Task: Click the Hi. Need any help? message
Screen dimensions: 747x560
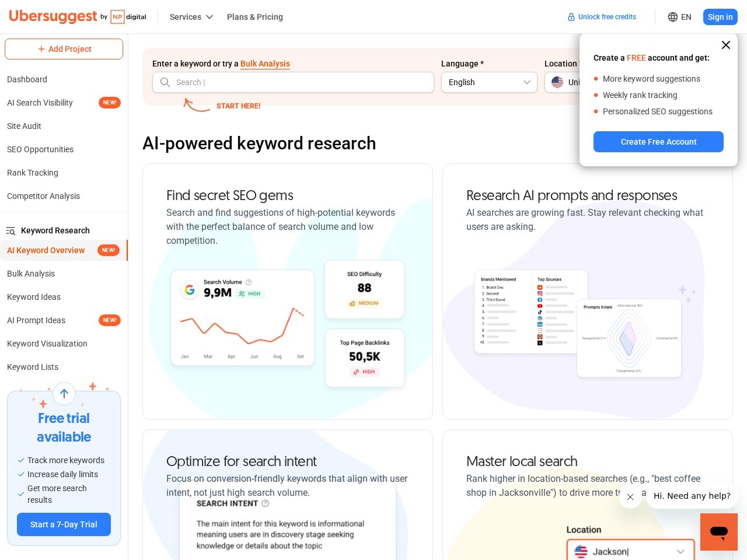Action: [692, 496]
